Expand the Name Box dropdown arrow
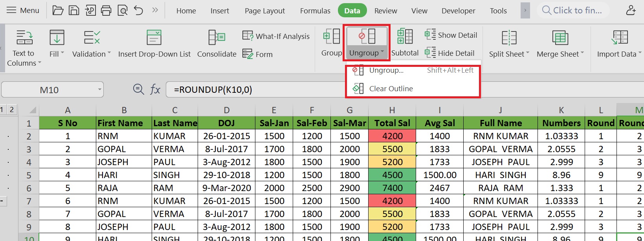This screenshot has height=241, width=644. 99,90
